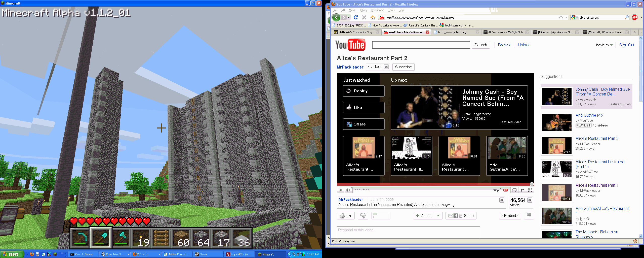644x258 pixels.
Task: Expand the video description chevron
Action: [x=502, y=200]
